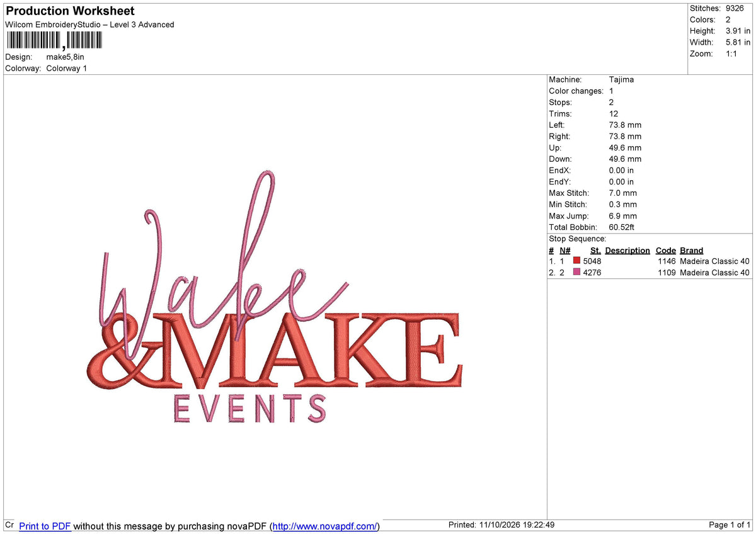
Task: Click the Total Bobbin value 60.52ft
Action: pyautogui.click(x=622, y=227)
